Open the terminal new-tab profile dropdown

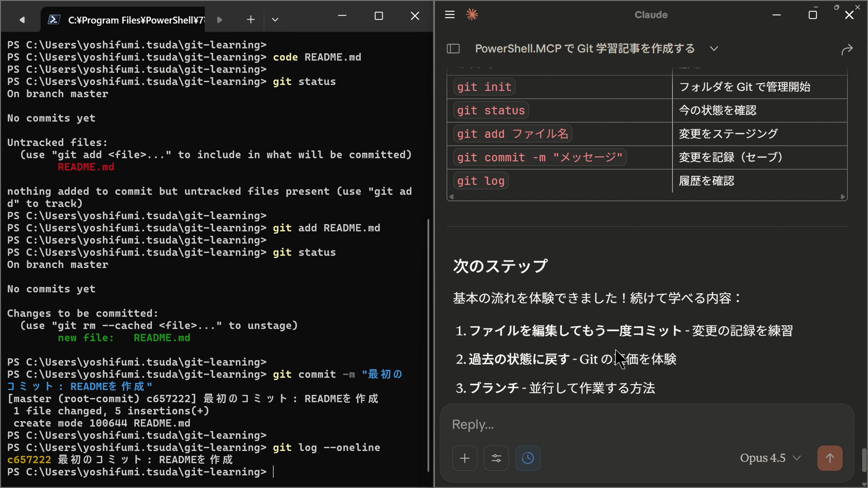tap(275, 19)
